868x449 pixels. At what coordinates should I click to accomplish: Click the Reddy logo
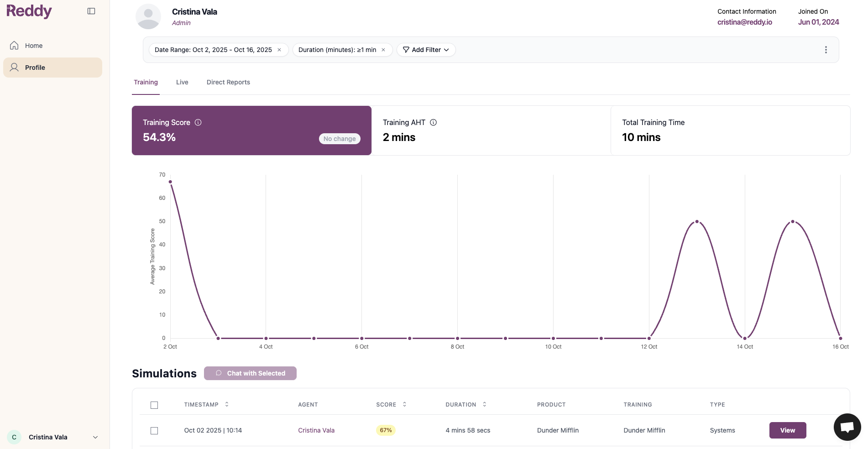click(29, 11)
